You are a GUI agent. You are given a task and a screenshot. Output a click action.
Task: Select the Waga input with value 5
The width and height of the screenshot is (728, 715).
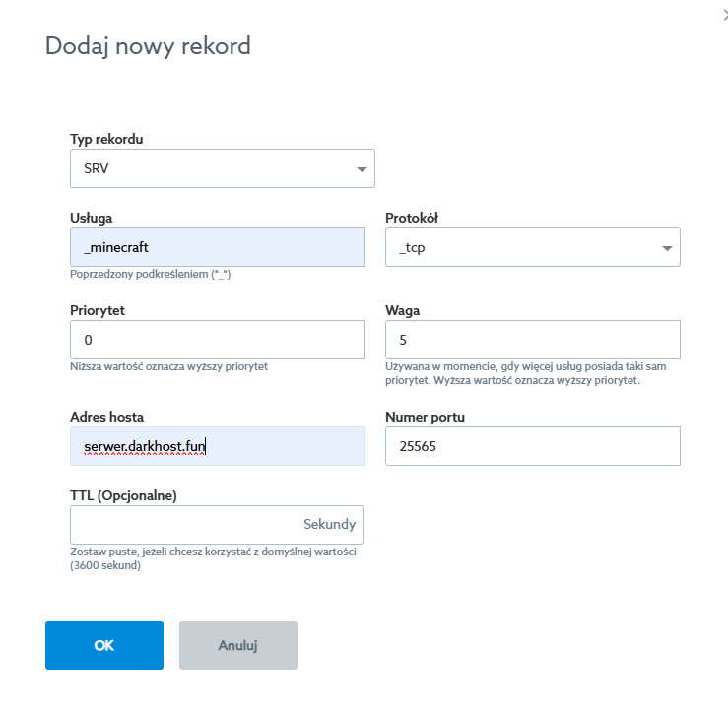coord(532,340)
